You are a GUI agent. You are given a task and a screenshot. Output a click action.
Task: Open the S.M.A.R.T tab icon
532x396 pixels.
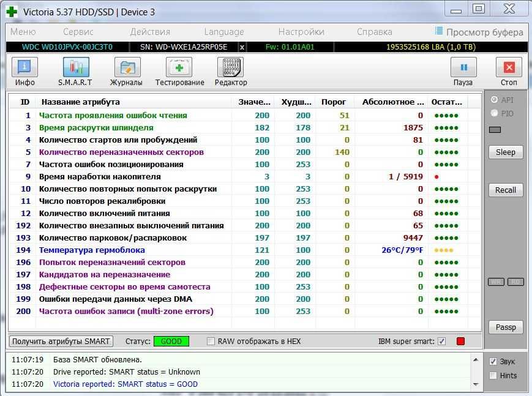[x=76, y=67]
